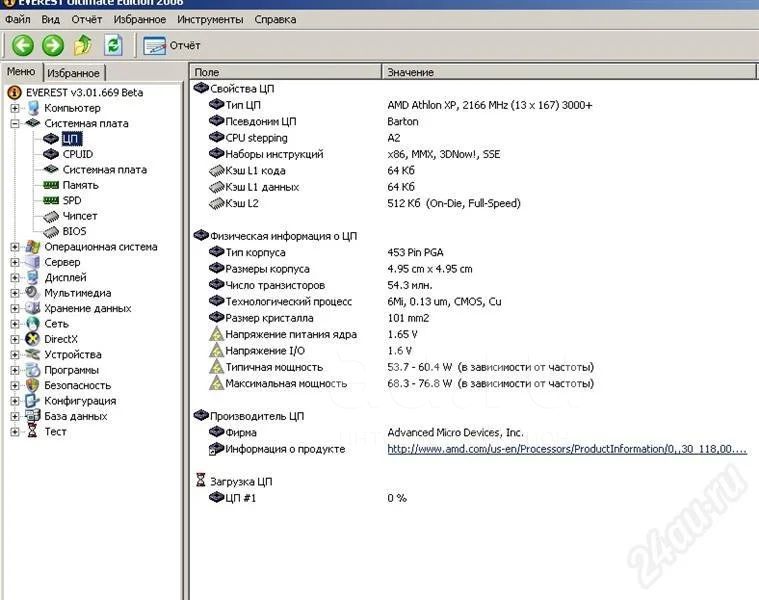Click the green Back arrow button

(x=22, y=45)
